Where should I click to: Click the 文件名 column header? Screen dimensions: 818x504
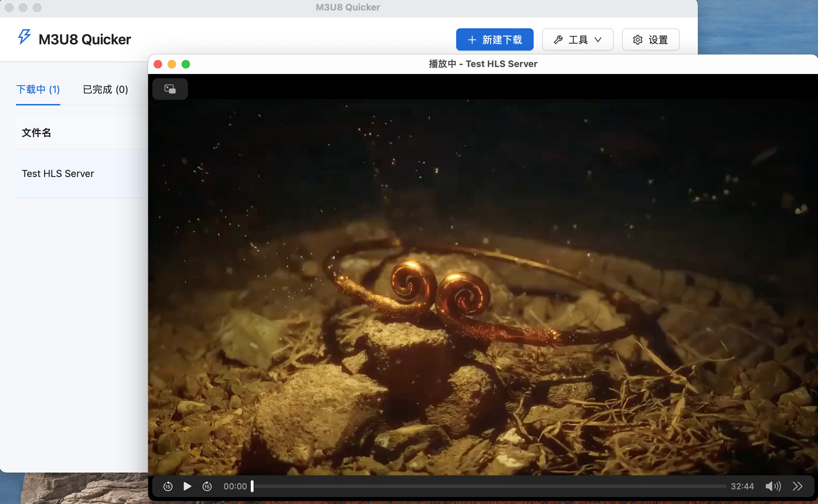tap(36, 133)
